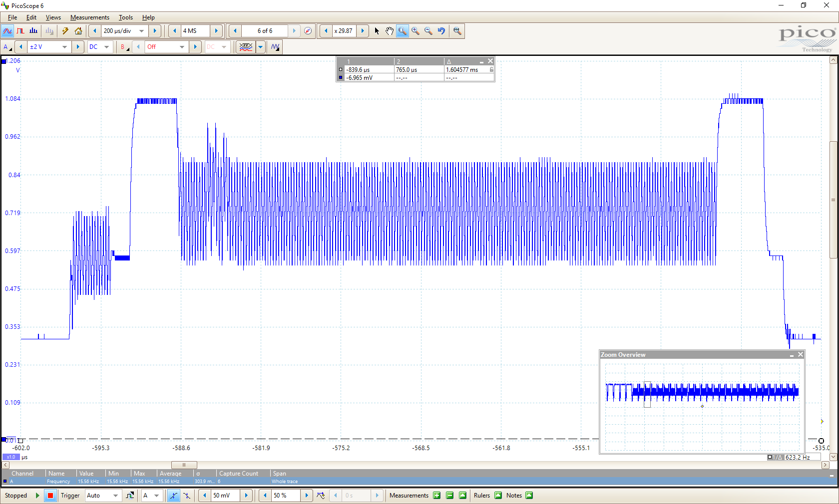The height and width of the screenshot is (504, 839).
Task: Switch to Persistence Mode icon
Action: pos(20,31)
